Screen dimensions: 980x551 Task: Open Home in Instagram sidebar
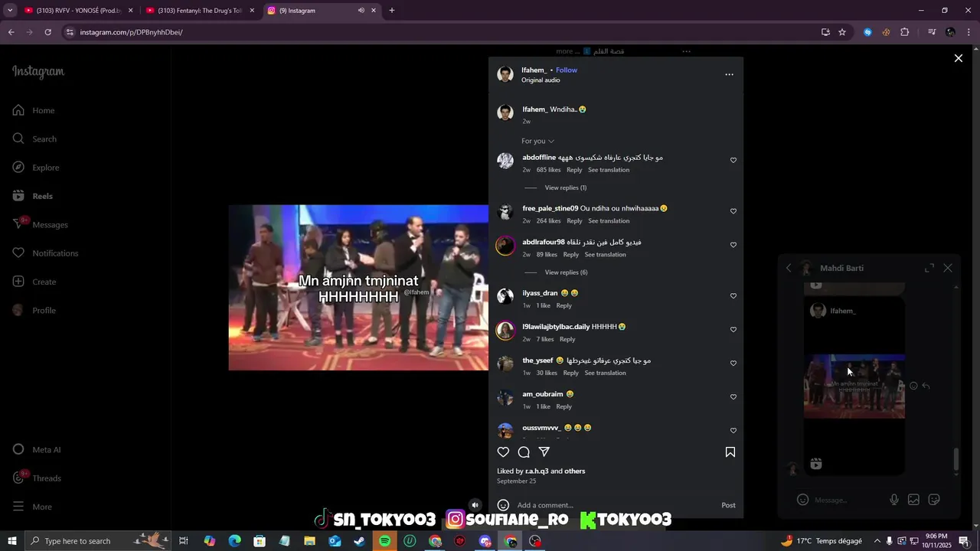click(34, 110)
